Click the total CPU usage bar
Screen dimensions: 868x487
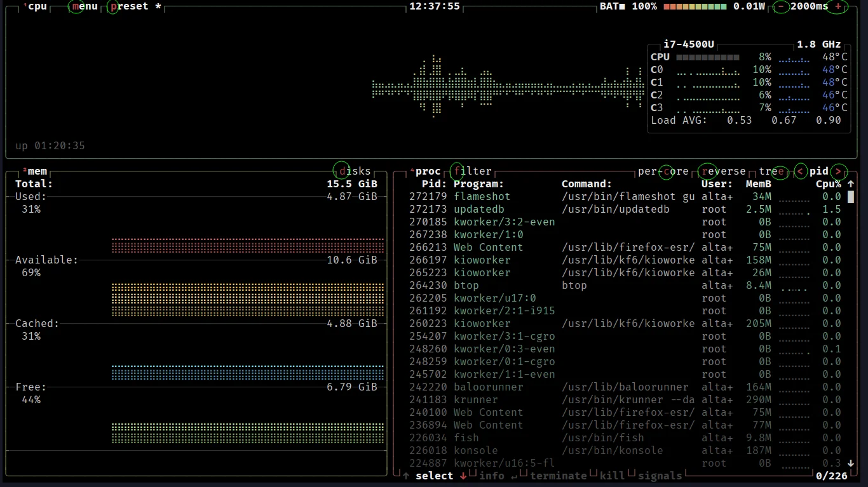pos(708,57)
